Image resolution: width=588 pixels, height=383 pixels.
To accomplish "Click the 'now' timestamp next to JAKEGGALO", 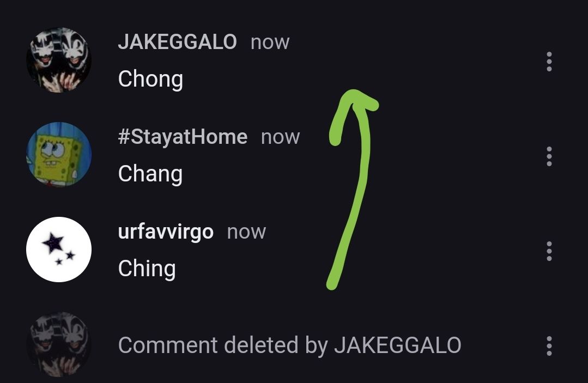I will [270, 42].
